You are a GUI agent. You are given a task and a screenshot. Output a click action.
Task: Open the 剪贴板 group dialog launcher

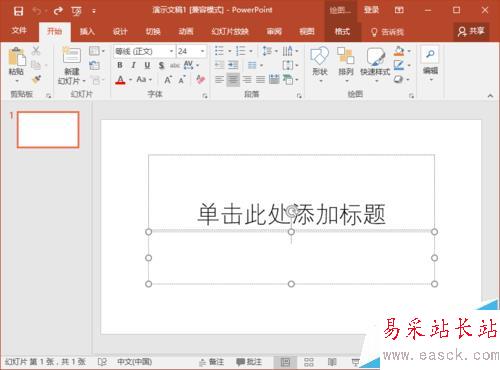(49, 96)
